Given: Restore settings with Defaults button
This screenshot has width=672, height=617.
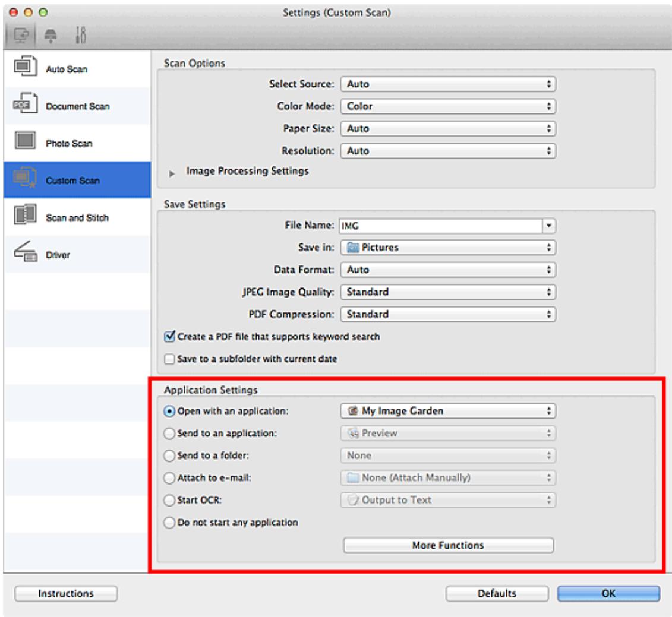Looking at the screenshot, I should coord(497,594).
